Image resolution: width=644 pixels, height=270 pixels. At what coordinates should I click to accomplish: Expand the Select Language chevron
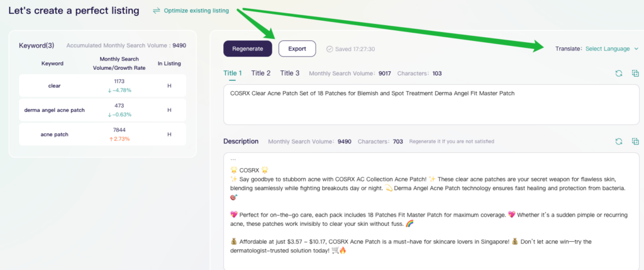point(636,48)
